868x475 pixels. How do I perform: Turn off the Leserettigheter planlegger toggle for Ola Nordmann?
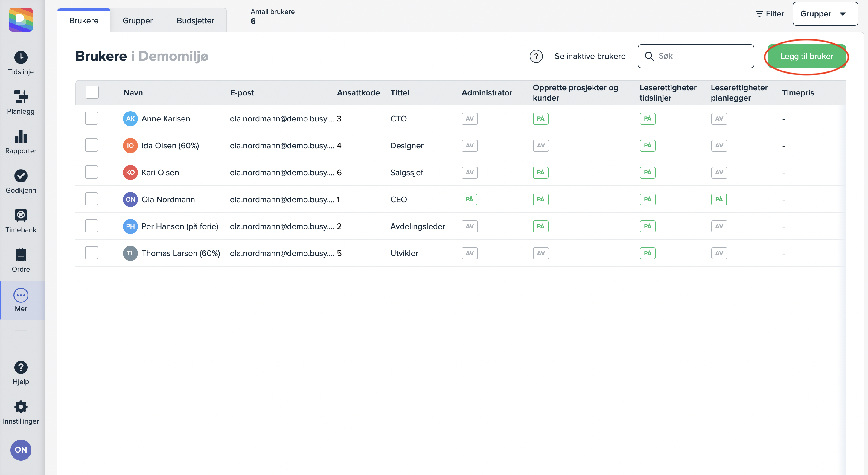[x=719, y=200]
